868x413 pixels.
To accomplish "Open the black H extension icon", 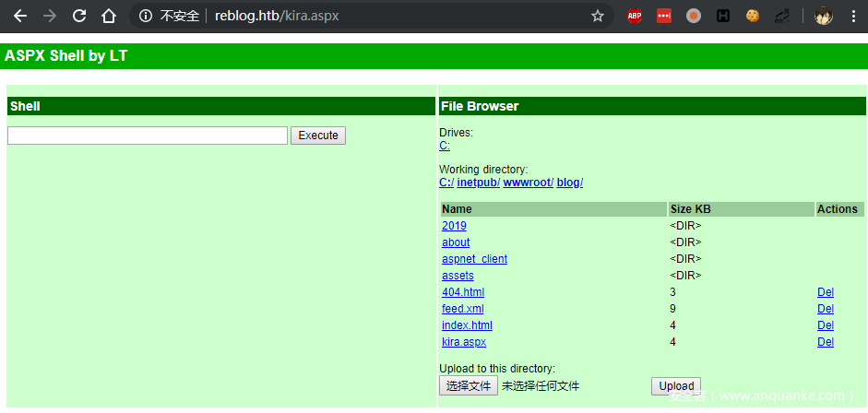I will point(723,16).
